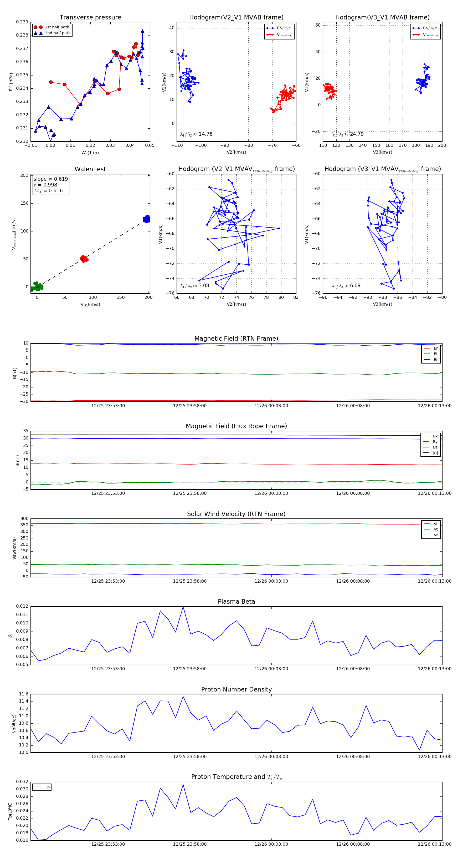Click the 'B(nT)' label of Flux Rope plot
Screen dimensions: 473x868
18,461
